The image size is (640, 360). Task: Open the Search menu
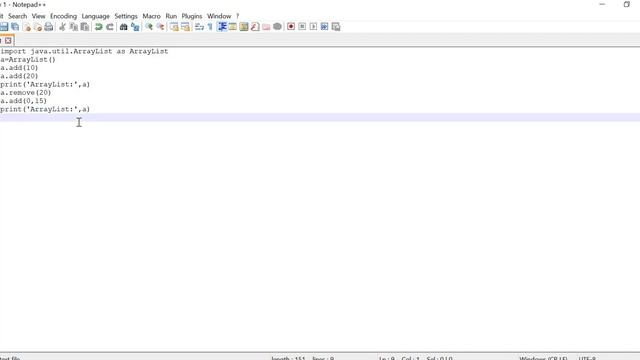(18, 16)
